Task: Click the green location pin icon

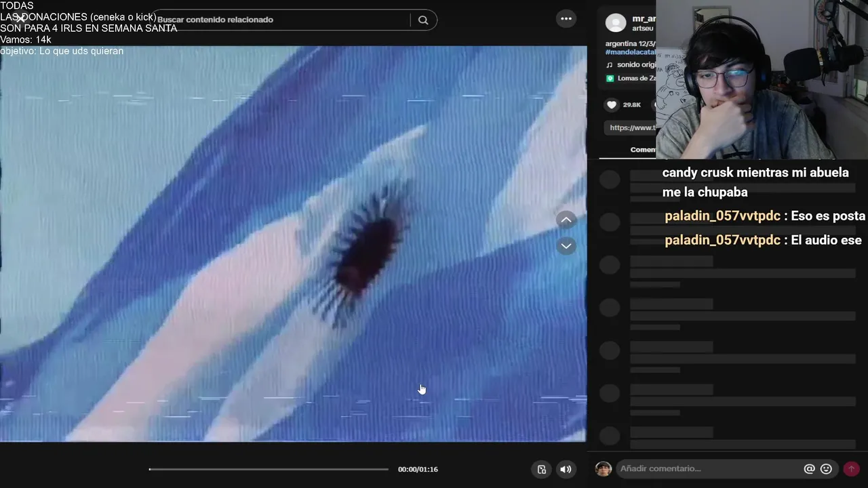Action: coord(610,79)
